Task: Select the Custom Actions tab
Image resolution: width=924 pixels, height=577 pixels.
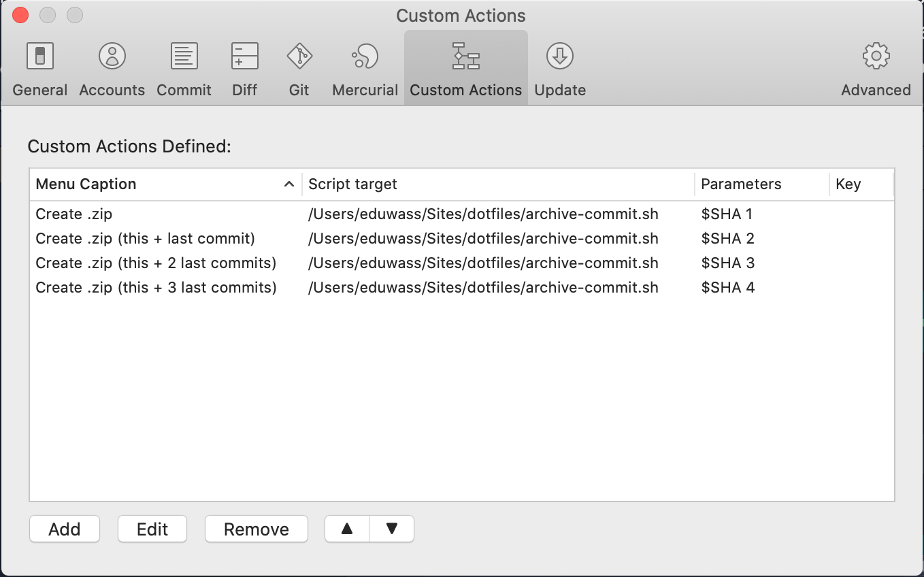Action: click(x=466, y=69)
